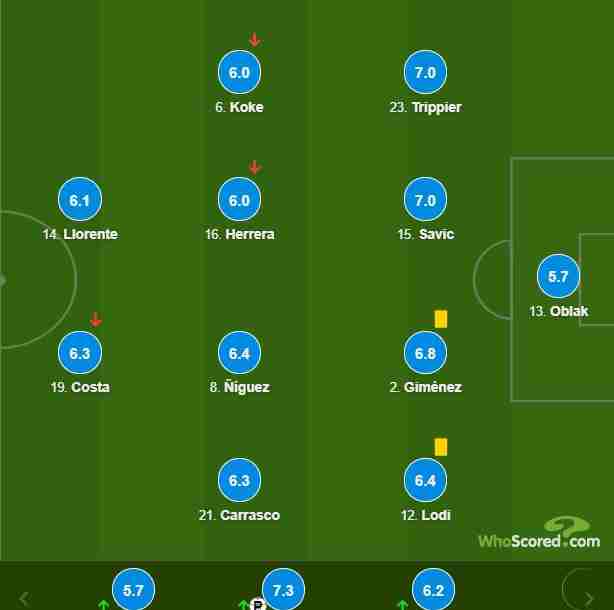This screenshot has height=610, width=614.
Task: Open Herrera's 6.0 rating badge
Action: [239, 199]
